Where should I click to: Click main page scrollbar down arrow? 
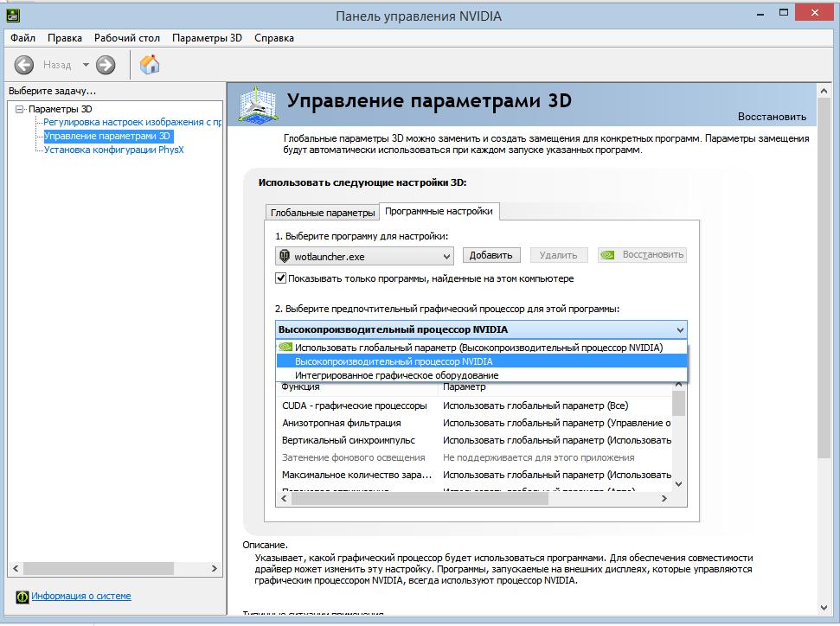(824, 607)
